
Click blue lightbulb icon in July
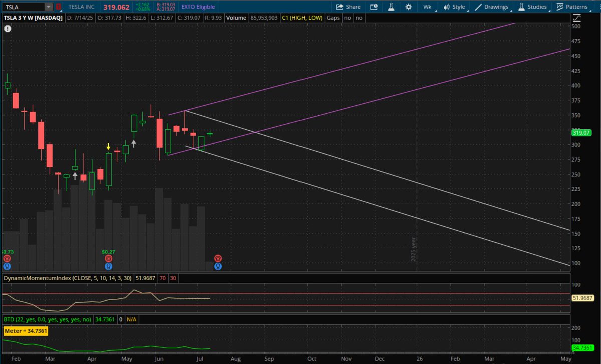coord(218,267)
